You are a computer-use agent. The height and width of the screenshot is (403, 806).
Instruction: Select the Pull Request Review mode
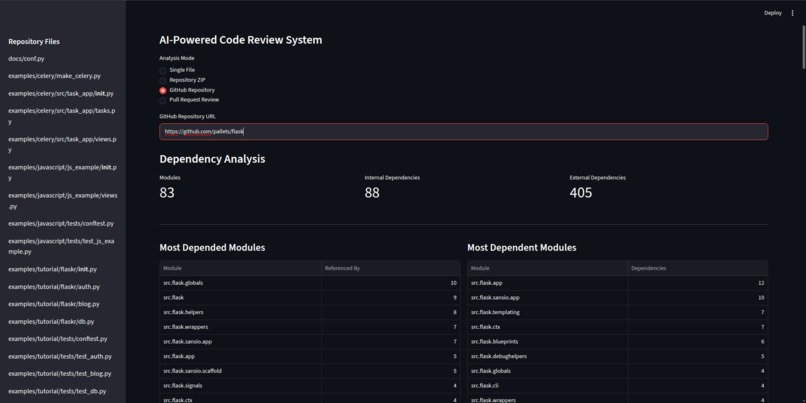(189, 100)
